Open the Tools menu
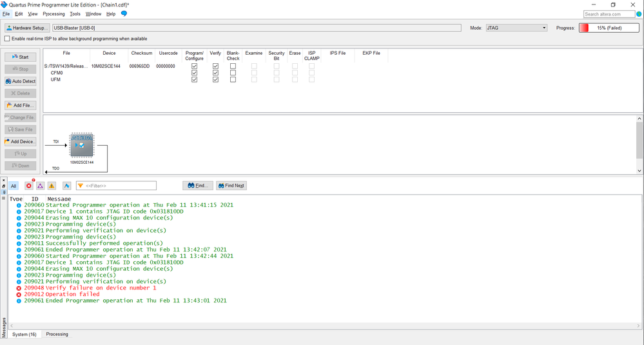The height and width of the screenshot is (345, 644). [x=75, y=14]
